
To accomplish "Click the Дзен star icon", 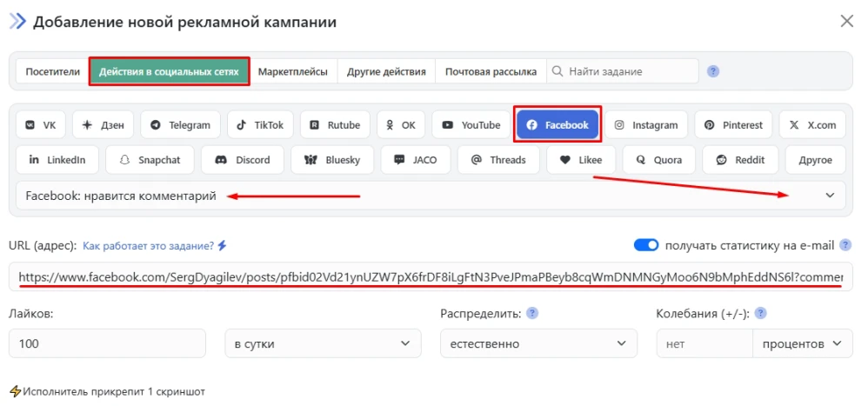I will [87, 125].
